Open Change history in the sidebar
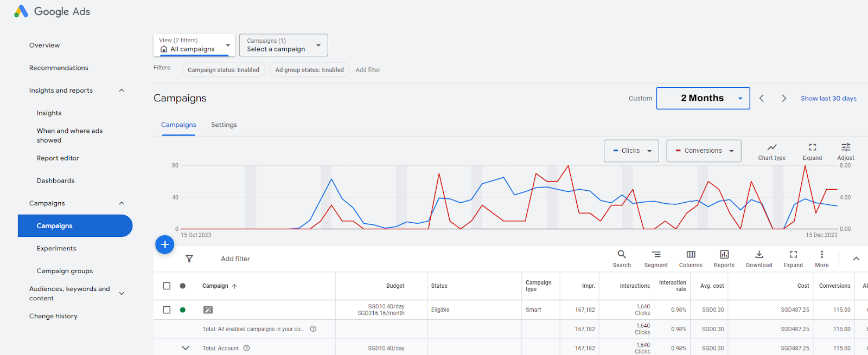The height and width of the screenshot is (355, 868). (53, 316)
